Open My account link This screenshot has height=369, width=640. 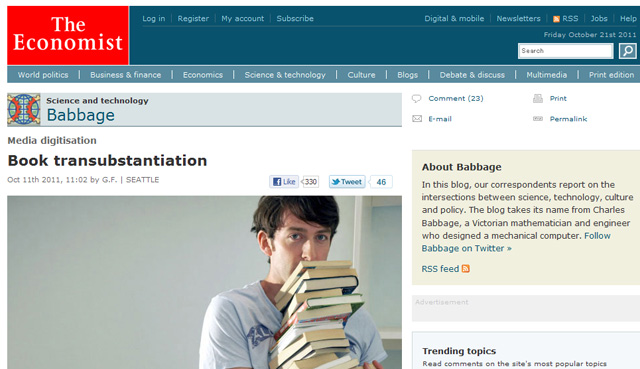point(242,18)
